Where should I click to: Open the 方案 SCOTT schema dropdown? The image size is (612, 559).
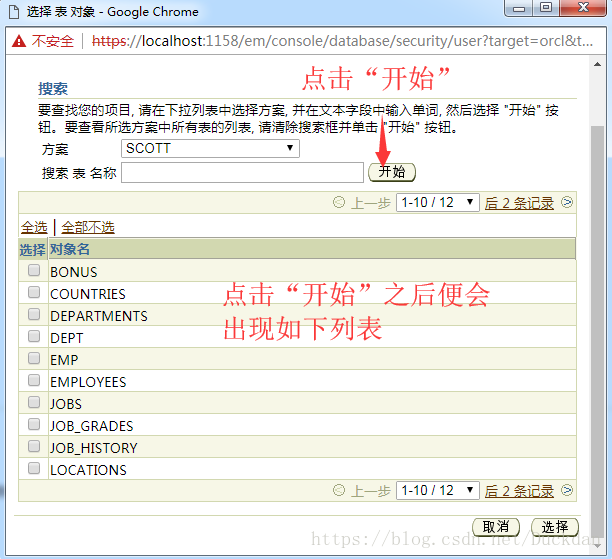pos(210,148)
